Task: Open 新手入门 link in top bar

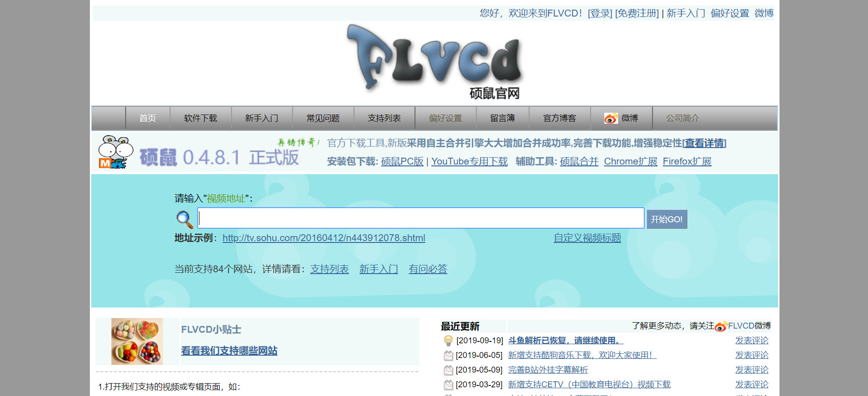Action: click(686, 13)
